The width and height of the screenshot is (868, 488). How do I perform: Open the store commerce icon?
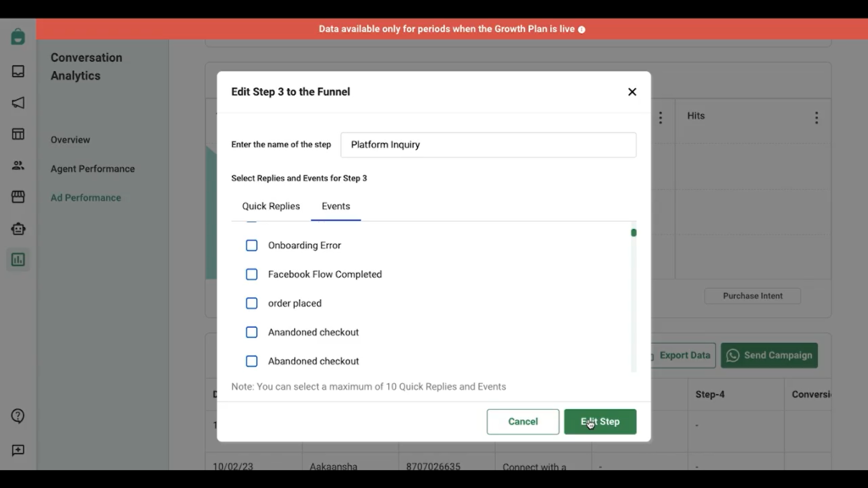(19, 197)
